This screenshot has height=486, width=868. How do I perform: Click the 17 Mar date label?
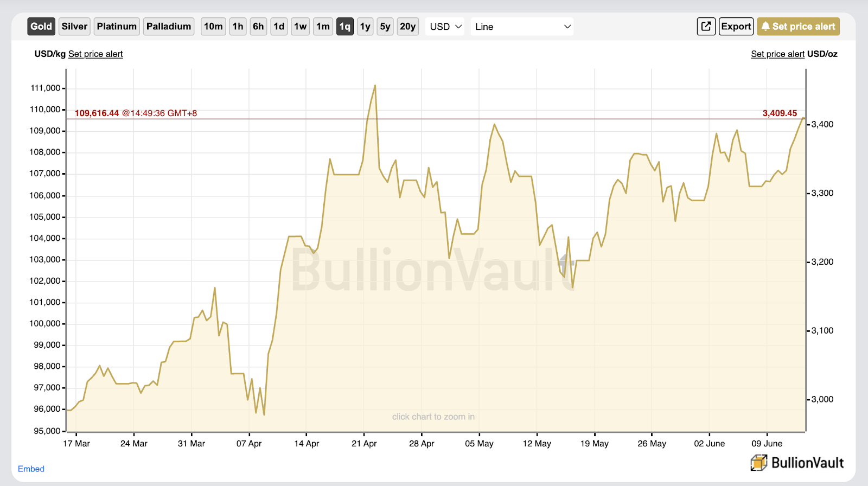pyautogui.click(x=76, y=444)
